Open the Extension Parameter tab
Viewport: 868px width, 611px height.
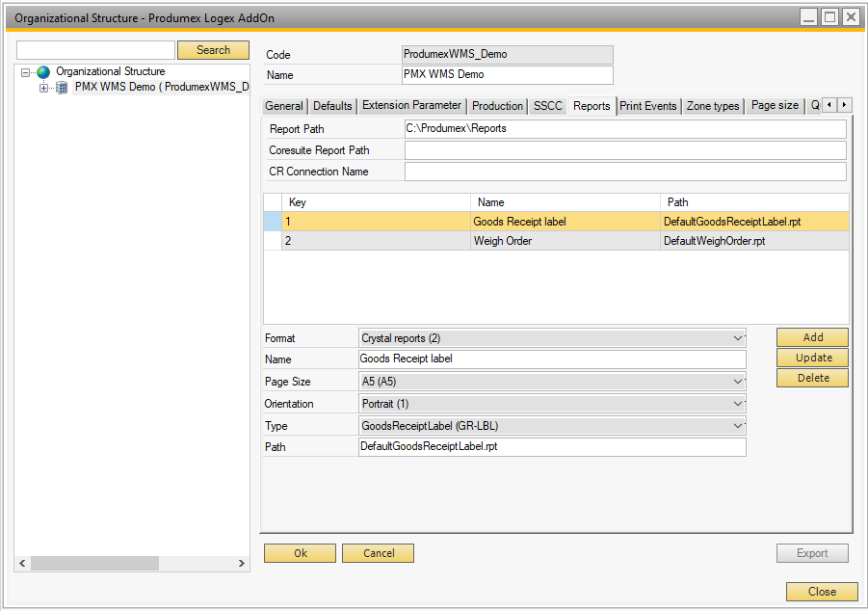411,106
